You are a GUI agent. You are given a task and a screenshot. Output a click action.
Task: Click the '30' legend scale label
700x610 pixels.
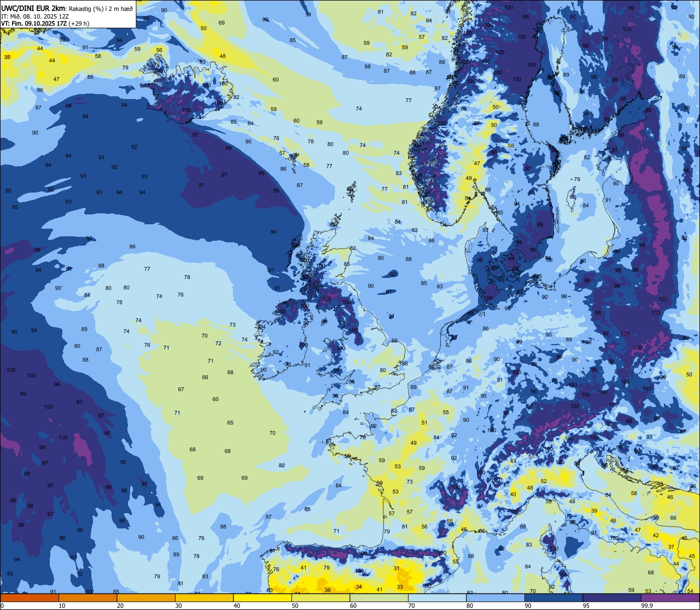click(x=178, y=606)
